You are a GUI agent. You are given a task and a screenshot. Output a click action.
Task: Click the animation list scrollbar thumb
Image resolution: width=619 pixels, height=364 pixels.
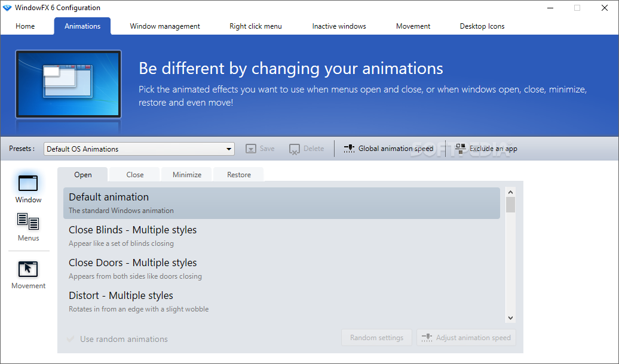(x=510, y=205)
